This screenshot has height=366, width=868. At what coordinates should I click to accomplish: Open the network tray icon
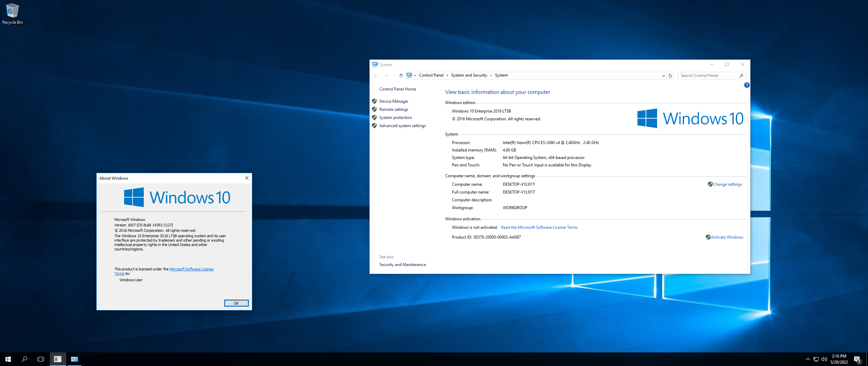816,359
